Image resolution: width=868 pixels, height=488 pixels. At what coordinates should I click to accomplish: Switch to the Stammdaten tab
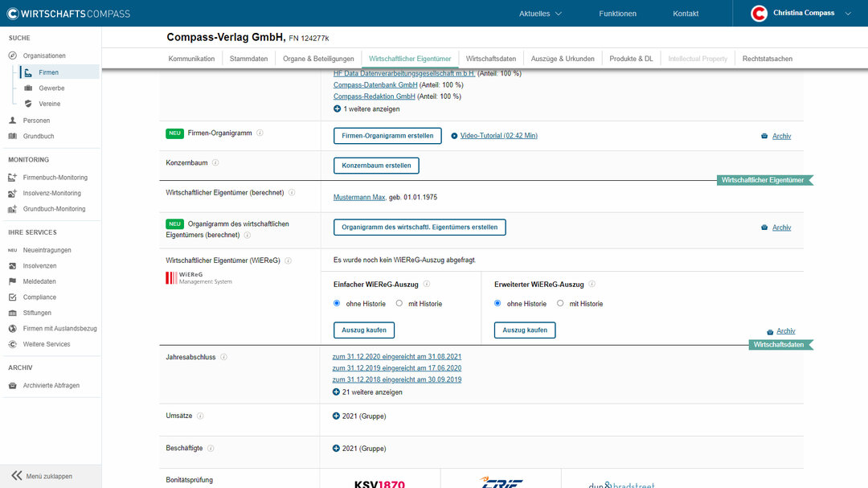pyautogui.click(x=248, y=59)
